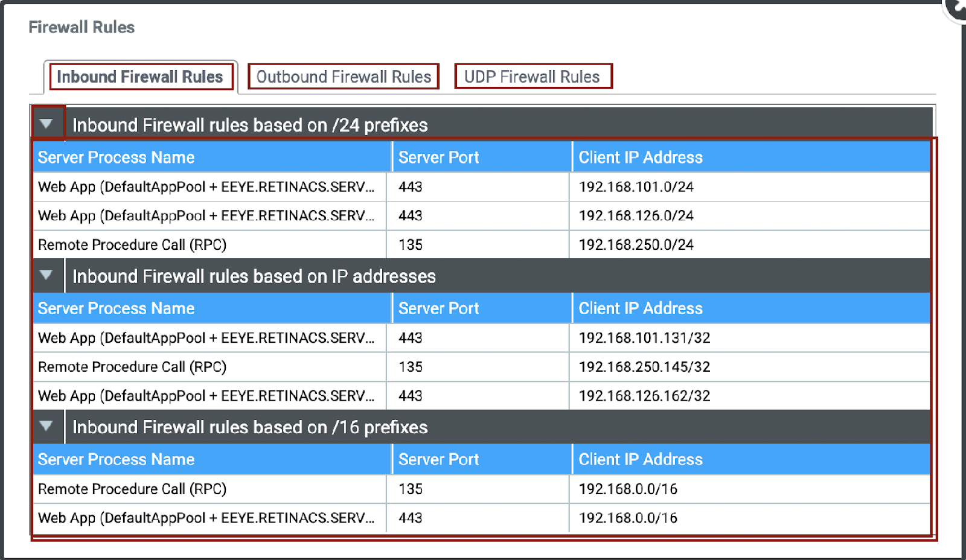
Task: Sort /24 table by Server Port
Action: pyautogui.click(x=438, y=157)
